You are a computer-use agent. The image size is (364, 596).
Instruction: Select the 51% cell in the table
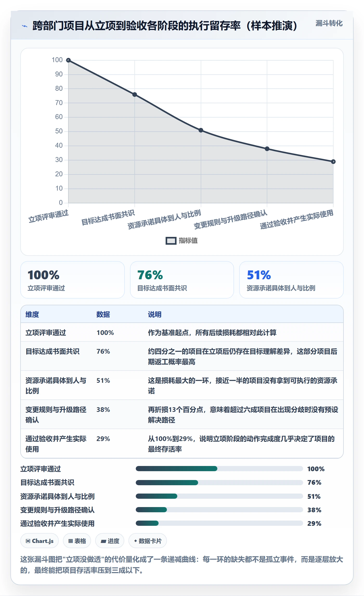coord(103,380)
